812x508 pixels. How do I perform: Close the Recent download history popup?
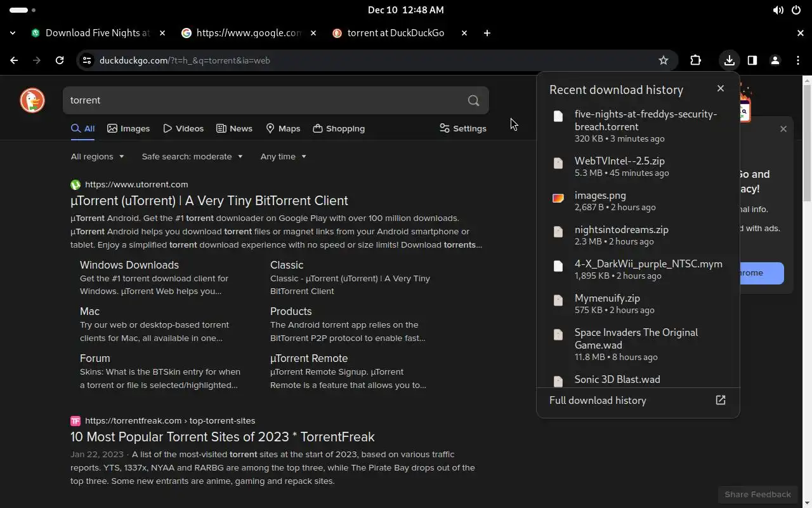click(720, 88)
